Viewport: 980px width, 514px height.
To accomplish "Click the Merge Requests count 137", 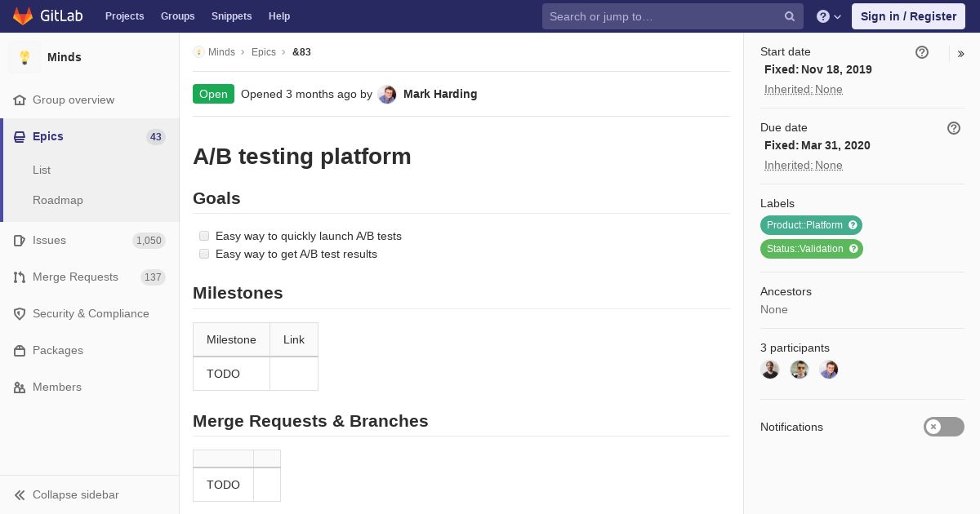I will click(153, 277).
